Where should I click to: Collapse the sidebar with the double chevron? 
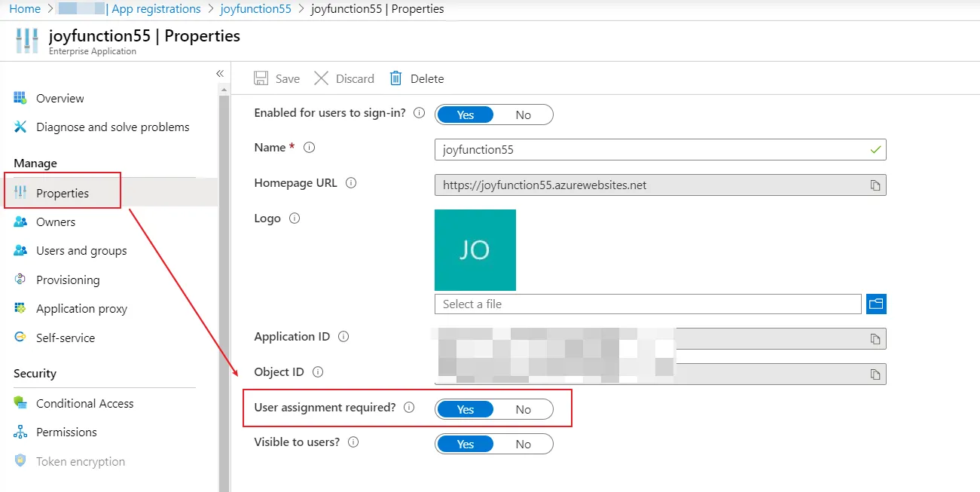pos(220,73)
